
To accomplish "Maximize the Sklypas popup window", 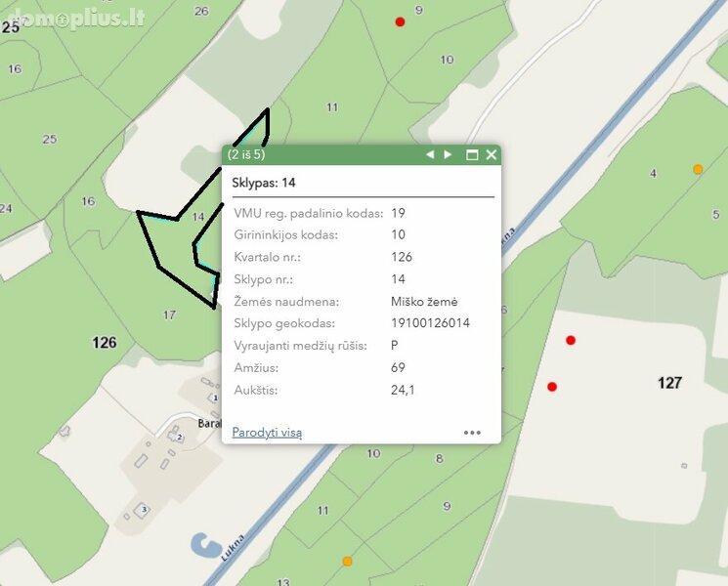I will pyautogui.click(x=472, y=155).
